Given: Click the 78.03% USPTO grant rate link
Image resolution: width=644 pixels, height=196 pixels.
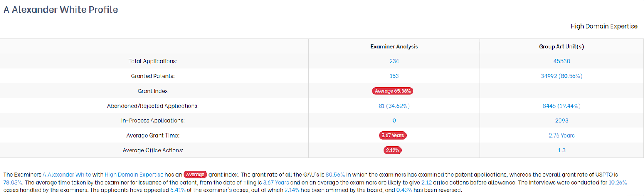Looking at the screenshot, I should (12, 183).
